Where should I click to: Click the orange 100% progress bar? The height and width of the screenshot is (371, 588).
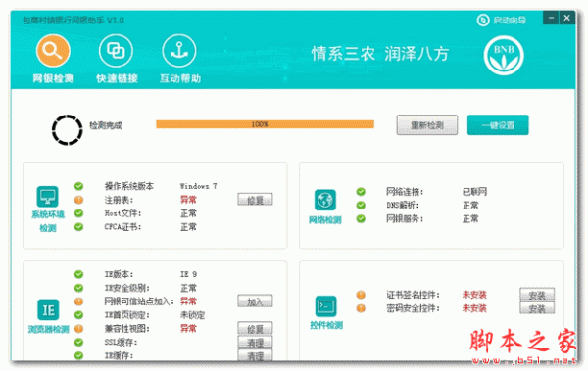[265, 124]
